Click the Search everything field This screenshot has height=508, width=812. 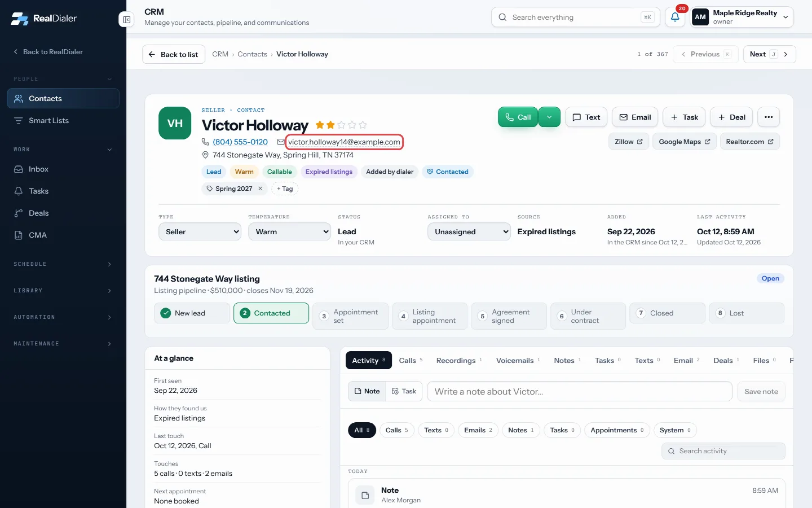click(x=576, y=17)
